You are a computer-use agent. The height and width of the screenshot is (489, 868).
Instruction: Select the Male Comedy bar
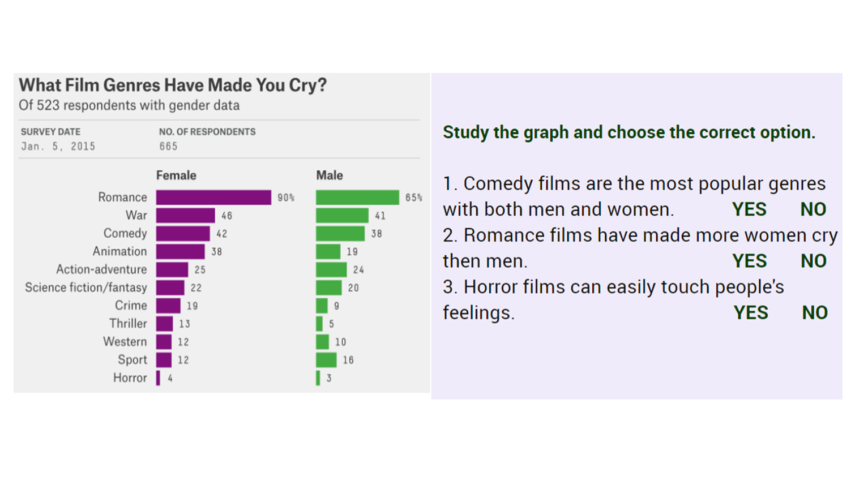[x=340, y=234]
